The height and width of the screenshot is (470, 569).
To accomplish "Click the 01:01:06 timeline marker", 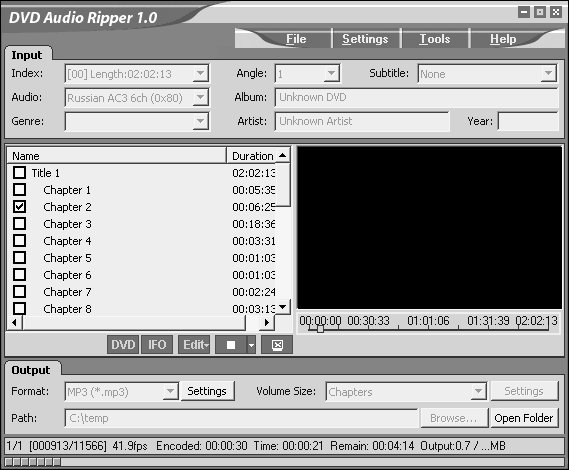I will click(x=428, y=320).
